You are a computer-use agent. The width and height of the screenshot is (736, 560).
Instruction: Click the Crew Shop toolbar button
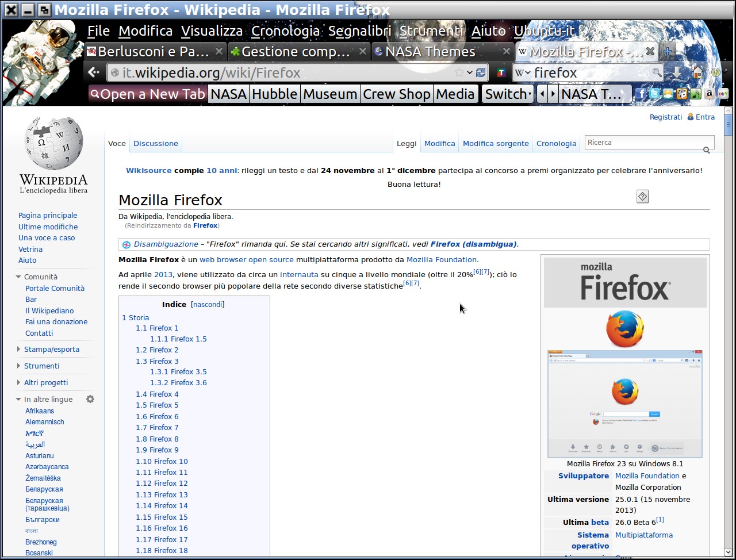397,94
